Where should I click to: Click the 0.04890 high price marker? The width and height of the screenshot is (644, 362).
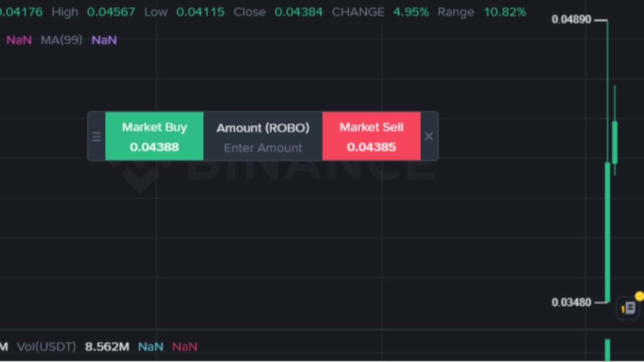572,20
